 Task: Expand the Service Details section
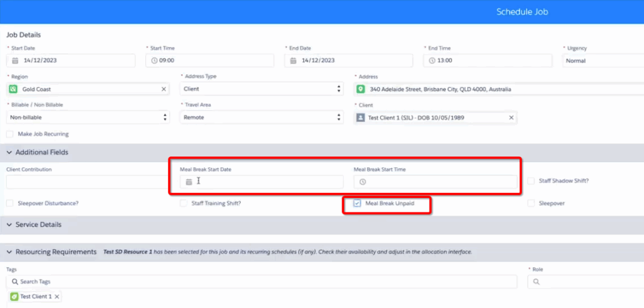pos(9,224)
